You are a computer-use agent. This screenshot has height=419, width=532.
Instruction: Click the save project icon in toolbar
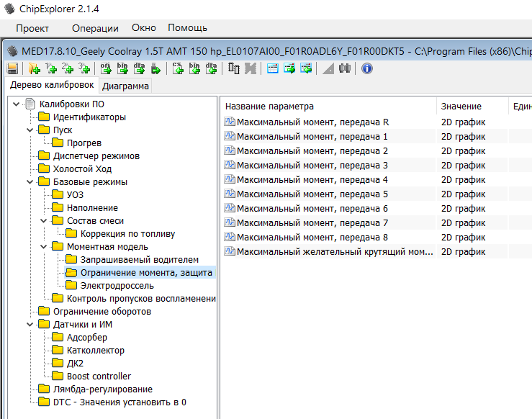click(x=12, y=68)
